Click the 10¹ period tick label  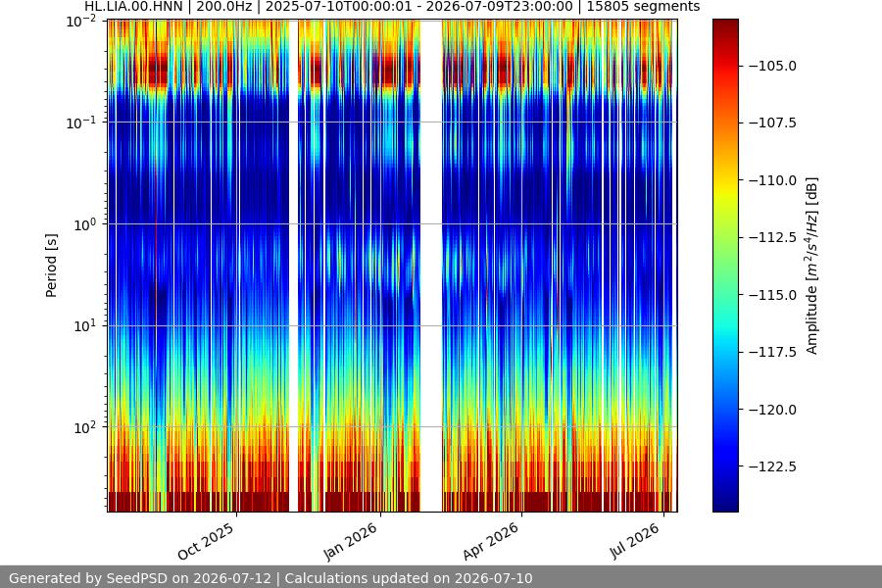click(x=84, y=325)
